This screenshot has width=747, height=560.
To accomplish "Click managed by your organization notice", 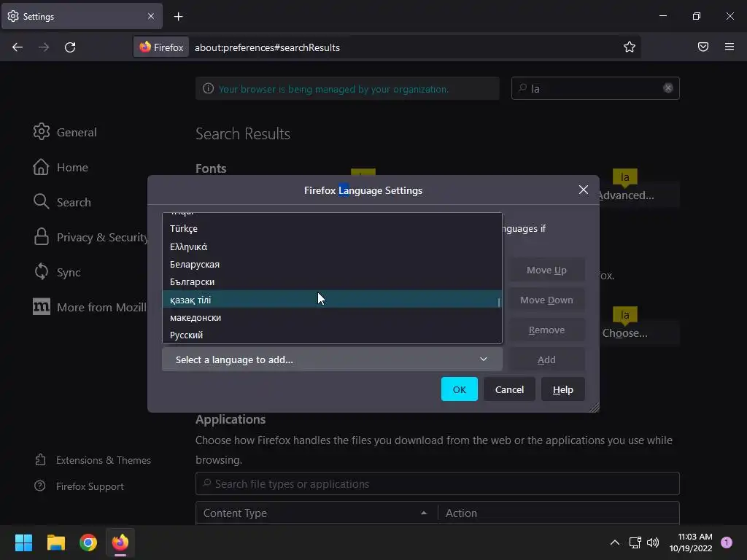I will tap(347, 88).
